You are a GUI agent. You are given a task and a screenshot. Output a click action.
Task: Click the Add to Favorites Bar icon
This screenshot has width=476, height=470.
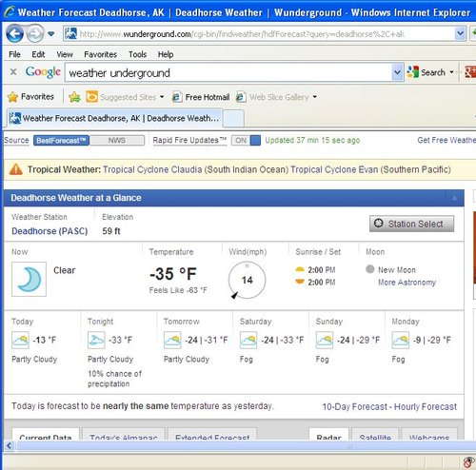coord(74,97)
